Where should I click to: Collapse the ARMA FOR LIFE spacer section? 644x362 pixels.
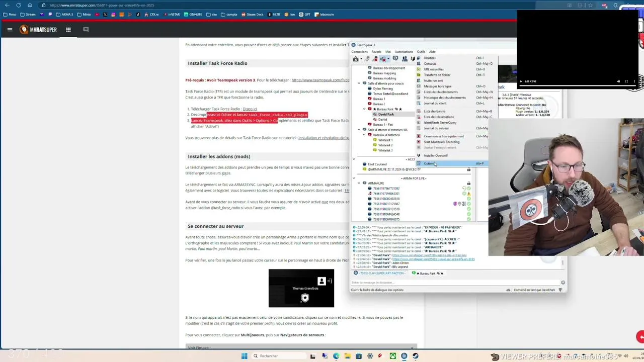click(354, 178)
